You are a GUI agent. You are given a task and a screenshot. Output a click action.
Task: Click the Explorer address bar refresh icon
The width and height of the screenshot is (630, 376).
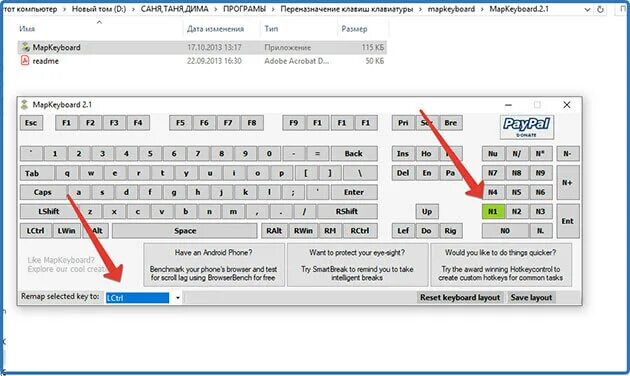tap(600, 9)
